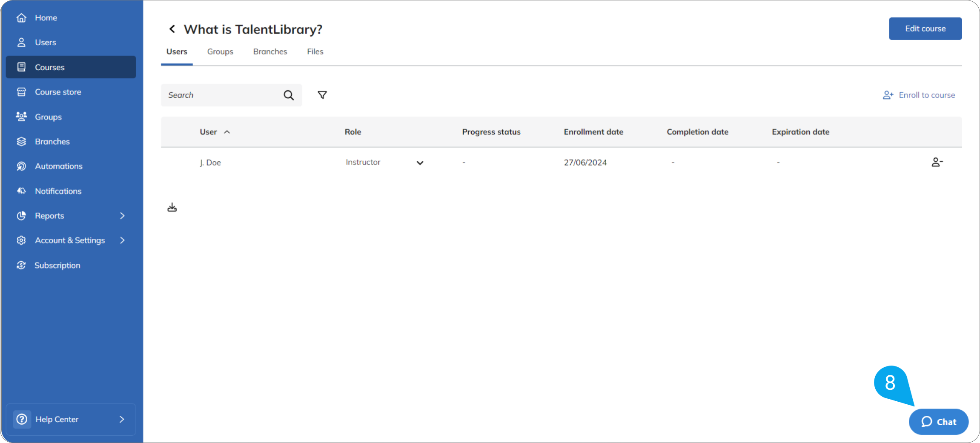Click the Home house icon in sidebar

(21, 18)
